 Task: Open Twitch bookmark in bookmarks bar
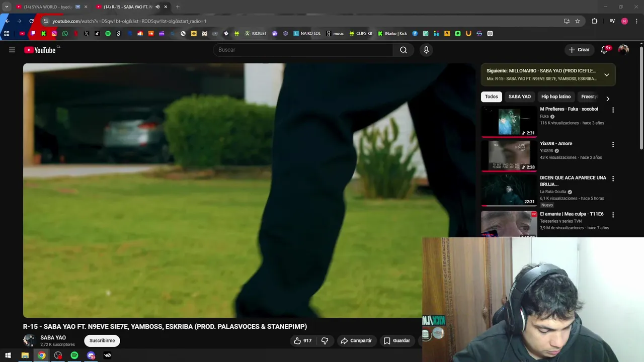33,34
